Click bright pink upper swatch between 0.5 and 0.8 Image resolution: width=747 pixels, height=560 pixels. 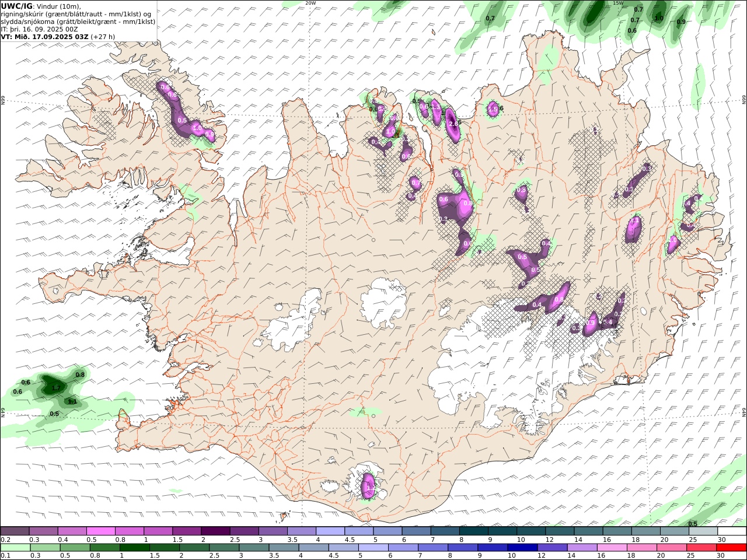click(101, 531)
